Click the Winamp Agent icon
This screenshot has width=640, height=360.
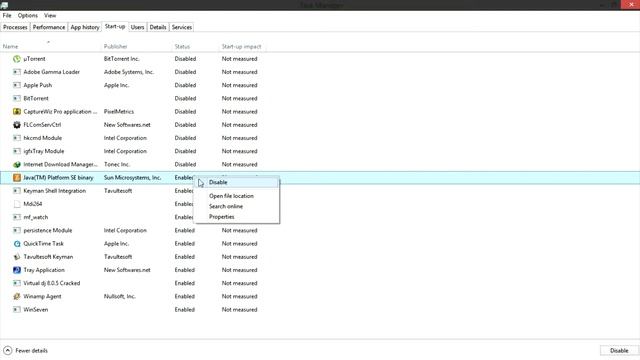point(17,296)
